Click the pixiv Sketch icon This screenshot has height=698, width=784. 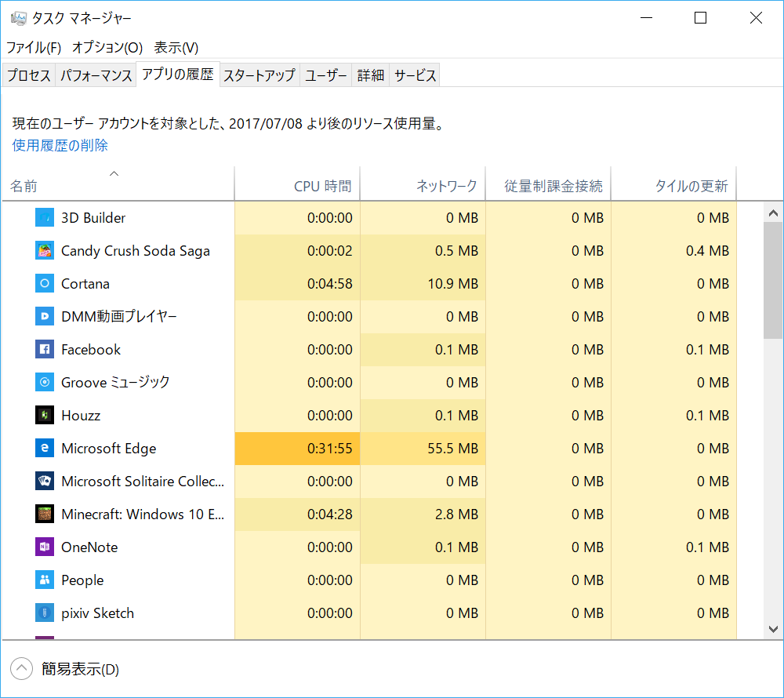45,613
